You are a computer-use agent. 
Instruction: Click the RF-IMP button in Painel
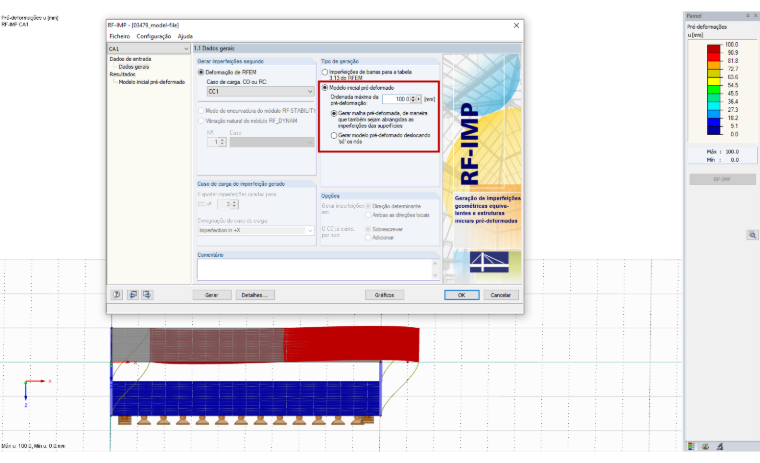722,179
